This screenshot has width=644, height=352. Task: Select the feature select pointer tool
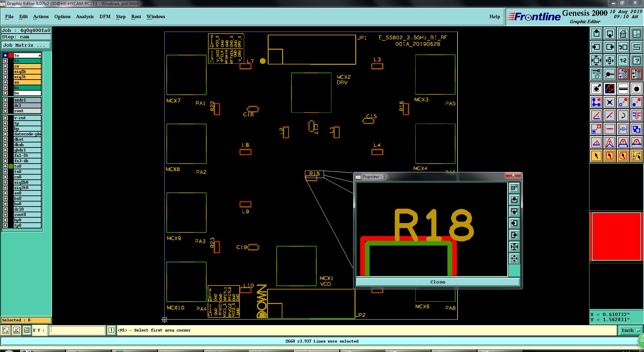pos(596,156)
